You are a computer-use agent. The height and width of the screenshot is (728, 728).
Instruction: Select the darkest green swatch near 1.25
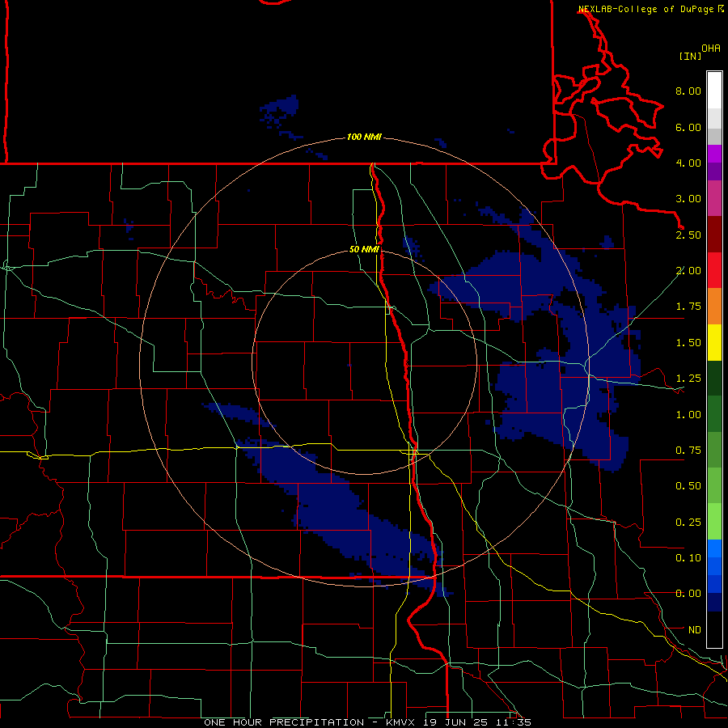[714, 379]
